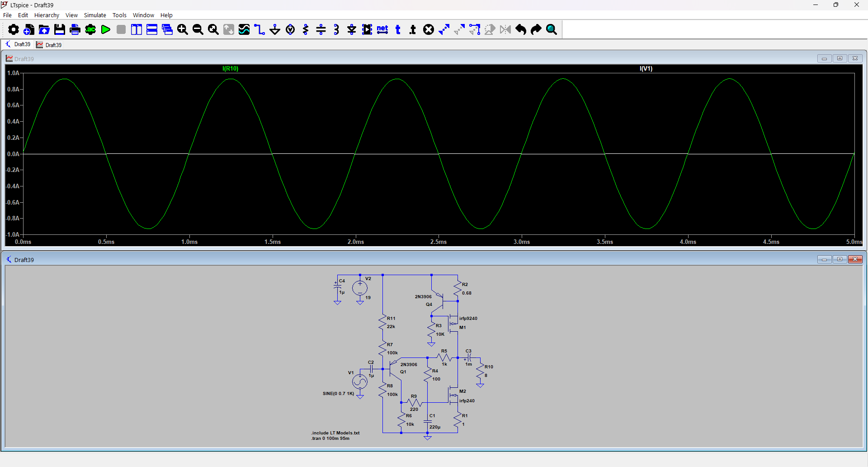Screen dimensions: 868x467
Task: Open the Help menu
Action: pyautogui.click(x=166, y=15)
